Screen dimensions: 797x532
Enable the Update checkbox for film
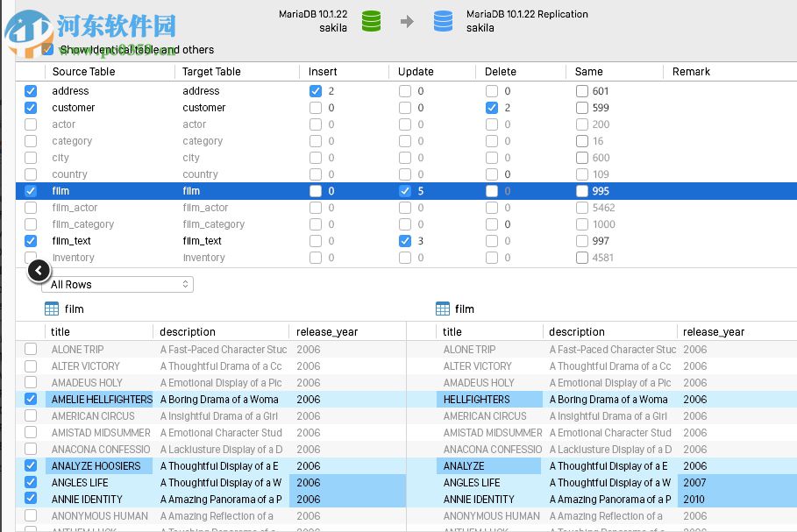(x=404, y=191)
